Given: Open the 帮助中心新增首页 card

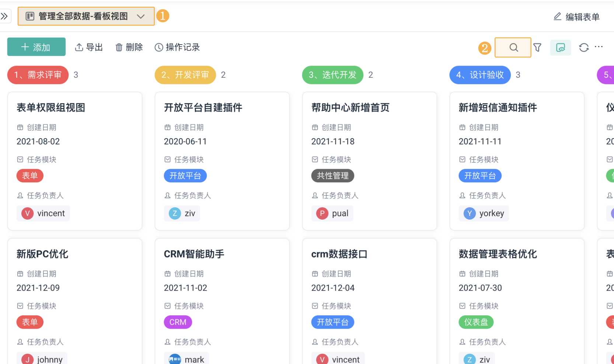Looking at the screenshot, I should (370, 161).
